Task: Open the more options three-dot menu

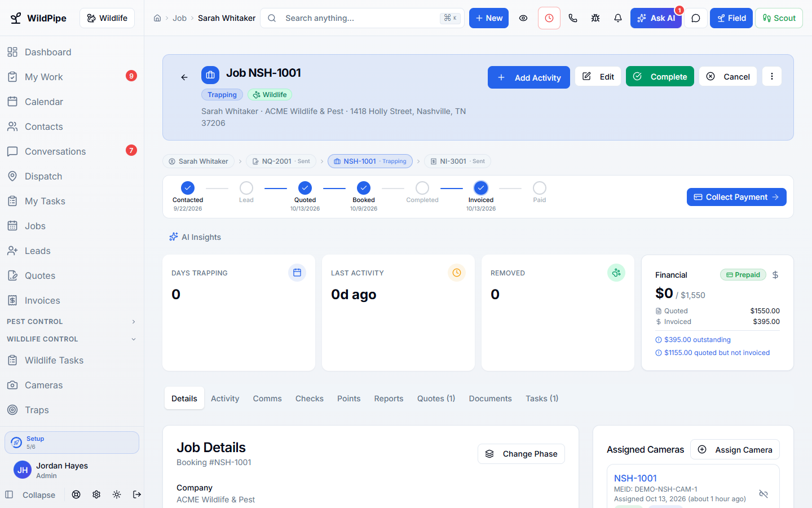Action: (x=772, y=76)
